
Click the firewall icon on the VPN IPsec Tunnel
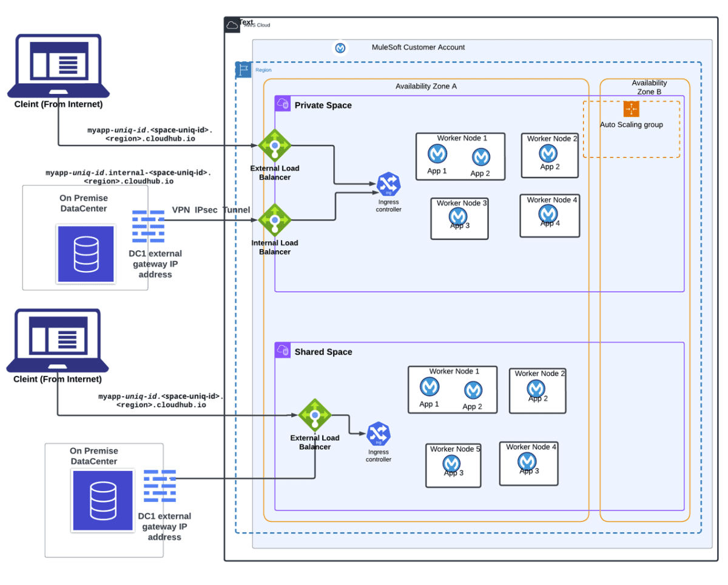(148, 226)
